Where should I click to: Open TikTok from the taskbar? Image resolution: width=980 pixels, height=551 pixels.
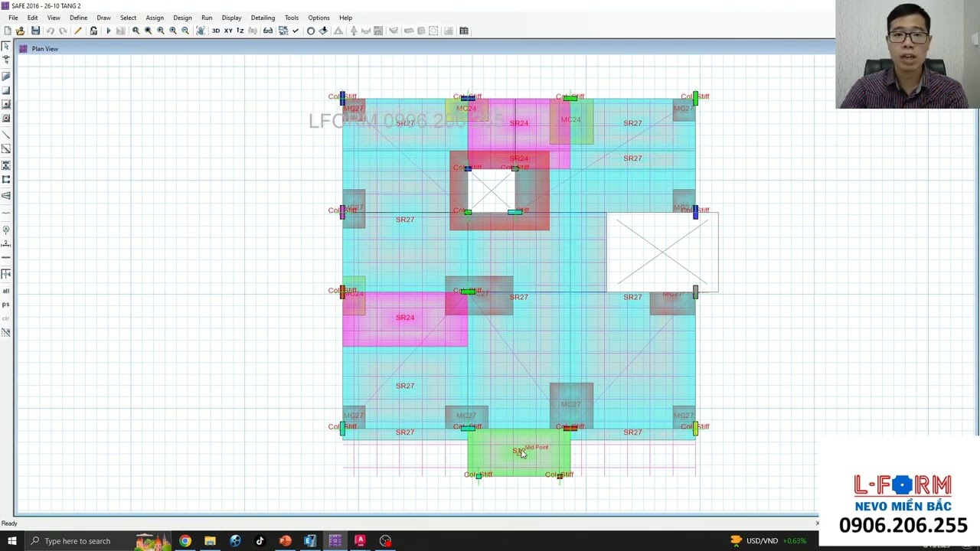click(x=260, y=541)
